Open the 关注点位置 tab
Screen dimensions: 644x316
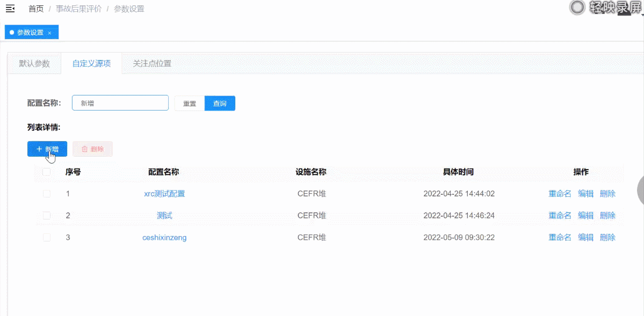point(152,64)
